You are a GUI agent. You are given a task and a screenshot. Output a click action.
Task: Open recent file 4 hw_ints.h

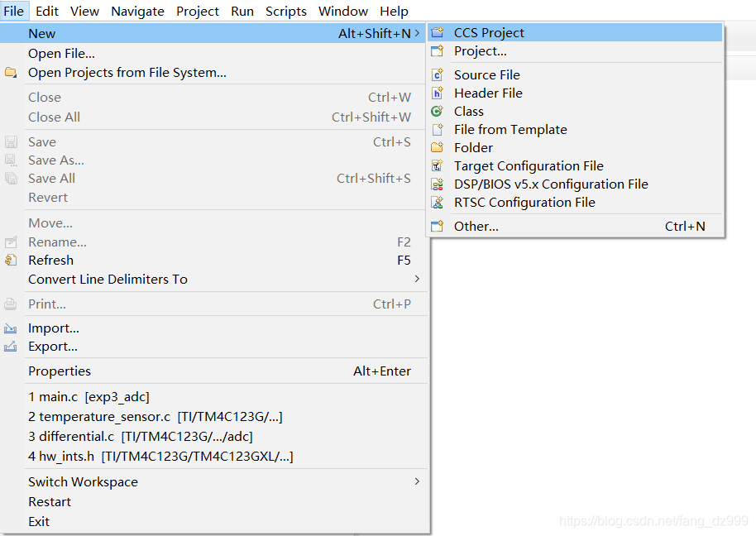[214, 456]
